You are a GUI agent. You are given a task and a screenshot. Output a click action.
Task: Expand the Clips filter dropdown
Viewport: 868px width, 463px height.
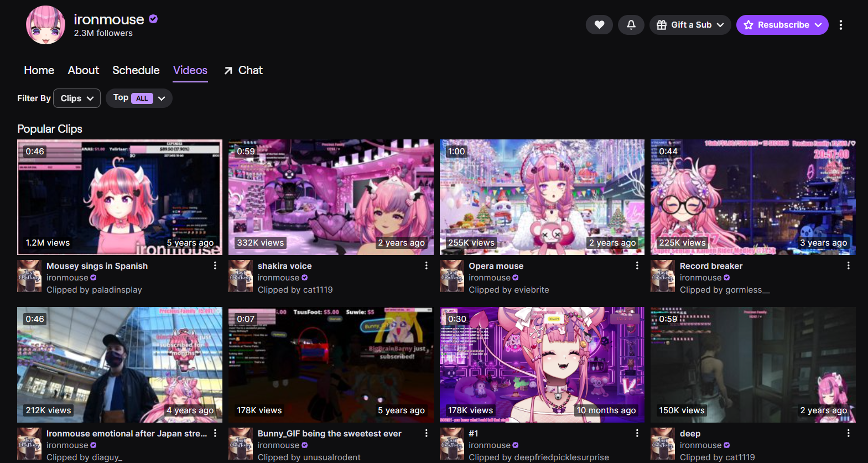[77, 98]
